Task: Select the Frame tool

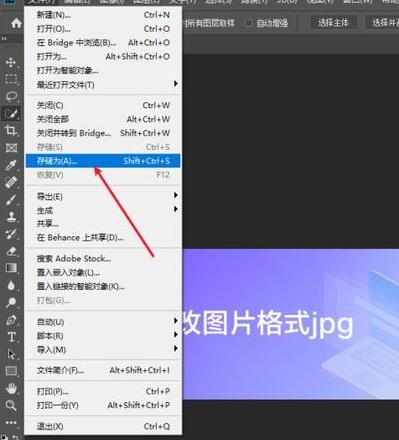Action: (11, 148)
